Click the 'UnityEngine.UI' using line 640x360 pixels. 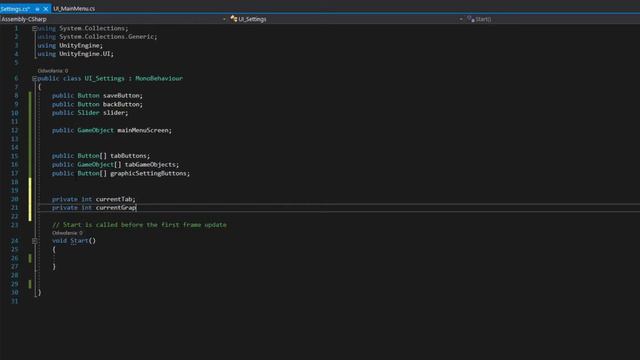(76, 54)
